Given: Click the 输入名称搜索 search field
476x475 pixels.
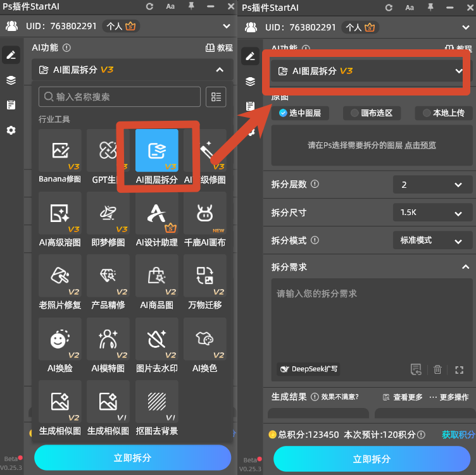Looking at the screenshot, I should (120, 97).
